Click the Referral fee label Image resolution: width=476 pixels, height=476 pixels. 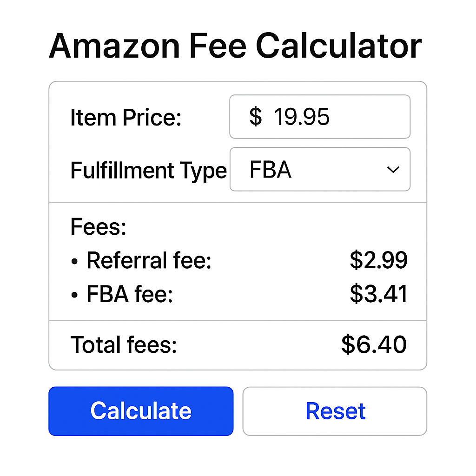click(149, 261)
